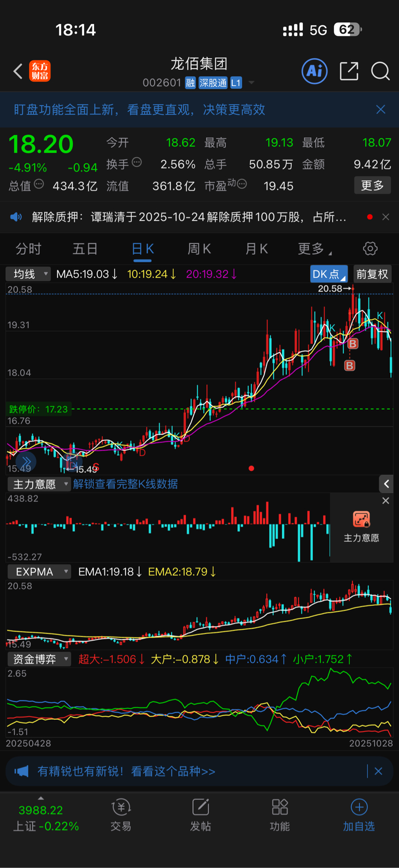
Task: Open the 均线 indicator dropdown
Action: 28,274
